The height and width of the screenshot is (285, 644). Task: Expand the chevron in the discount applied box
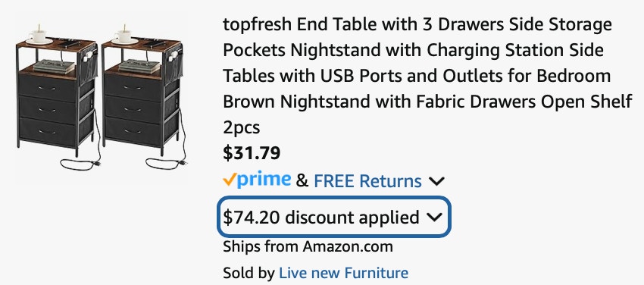pos(434,218)
